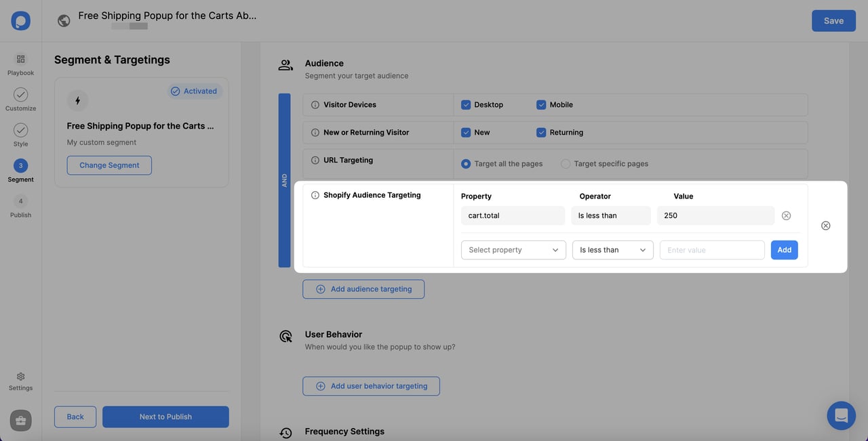Click the 'Is less than' operator value field
868x441 pixels.
point(611,215)
